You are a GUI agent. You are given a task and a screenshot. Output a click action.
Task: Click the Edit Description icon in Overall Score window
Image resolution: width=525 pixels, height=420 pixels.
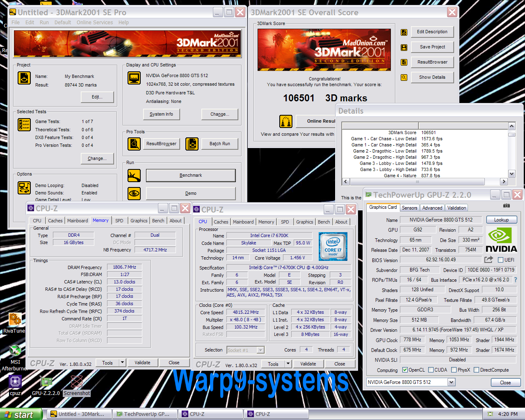[404, 32]
